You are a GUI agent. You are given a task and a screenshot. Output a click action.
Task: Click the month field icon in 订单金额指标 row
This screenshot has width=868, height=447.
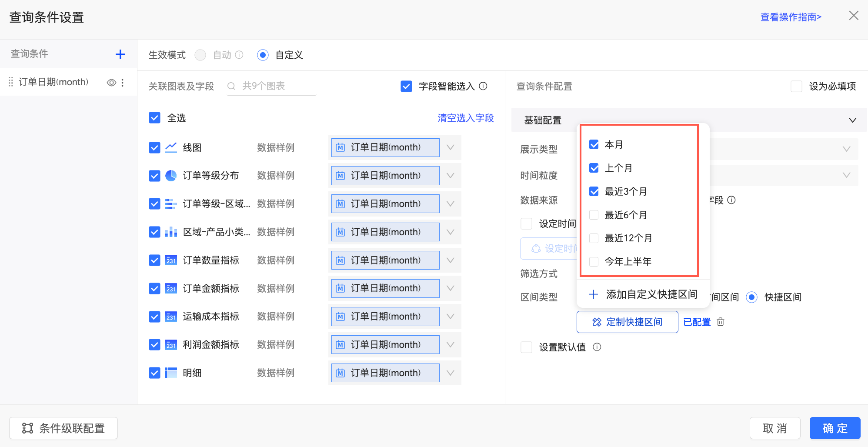[x=341, y=288]
